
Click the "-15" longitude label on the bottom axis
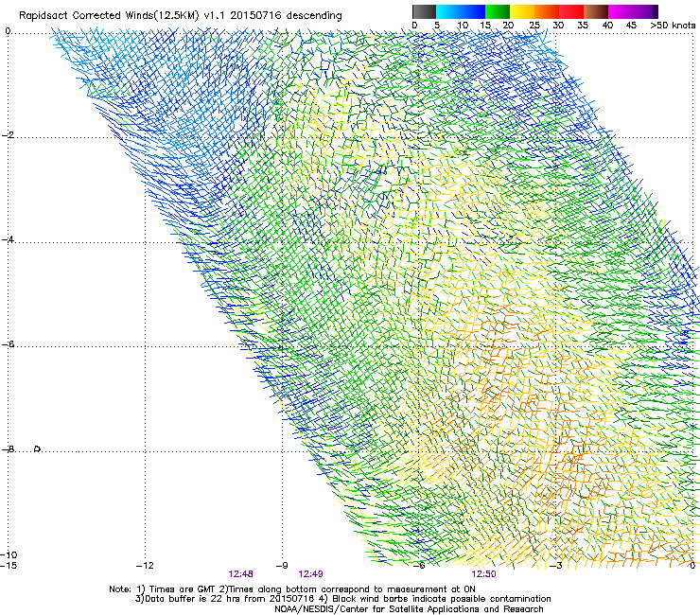9,566
